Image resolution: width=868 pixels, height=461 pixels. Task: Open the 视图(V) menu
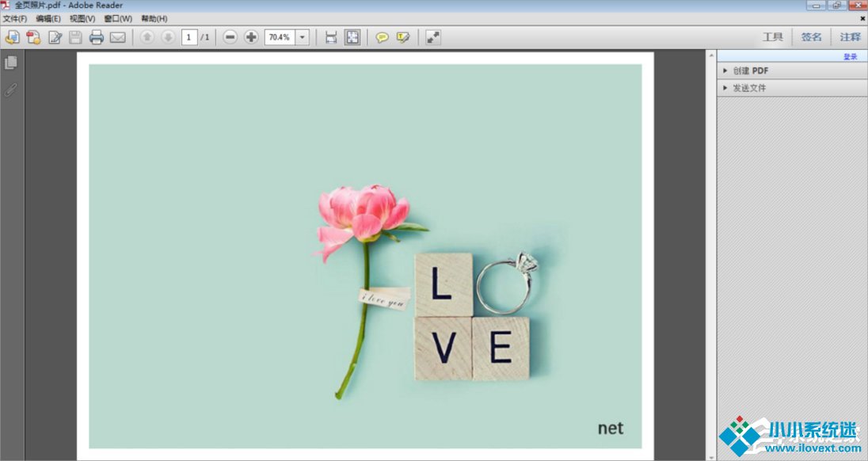82,18
